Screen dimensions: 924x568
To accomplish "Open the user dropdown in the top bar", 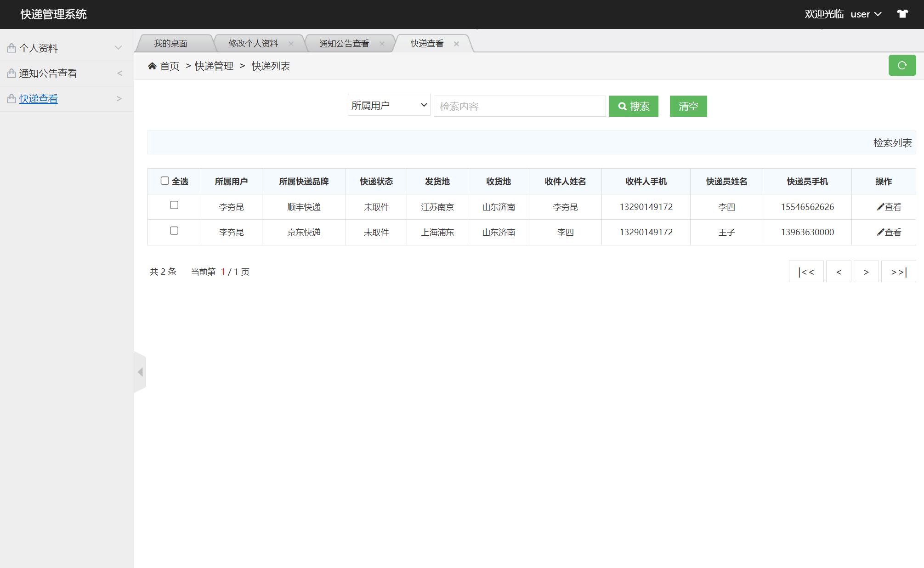I will pos(865,14).
